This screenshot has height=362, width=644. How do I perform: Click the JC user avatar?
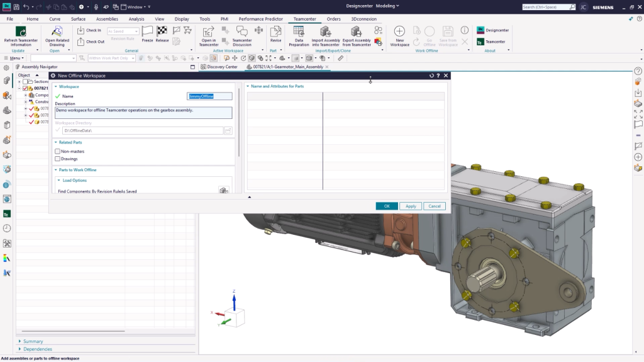(x=583, y=7)
